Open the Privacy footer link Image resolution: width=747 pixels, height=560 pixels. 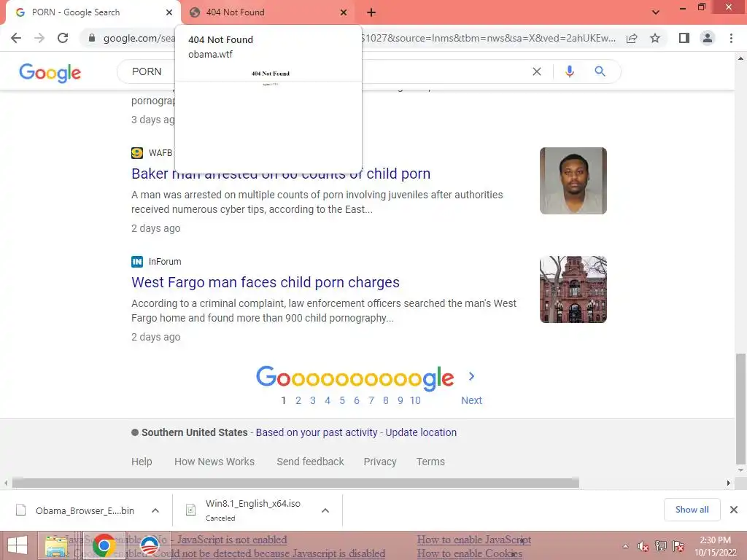click(379, 462)
